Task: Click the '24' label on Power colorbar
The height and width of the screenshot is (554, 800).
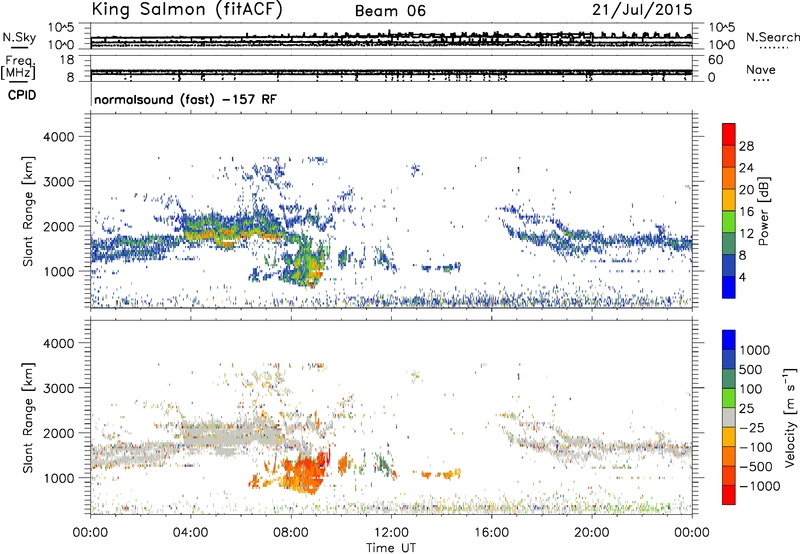Action: [746, 168]
